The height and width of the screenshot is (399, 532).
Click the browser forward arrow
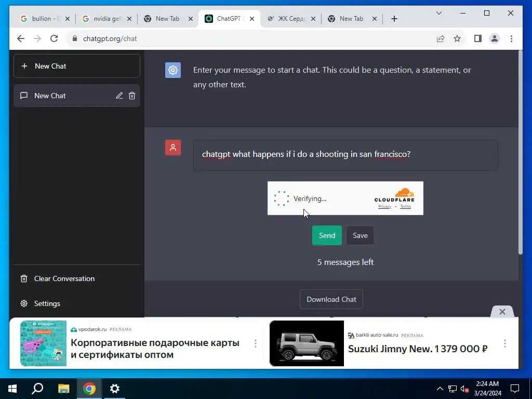tap(37, 38)
